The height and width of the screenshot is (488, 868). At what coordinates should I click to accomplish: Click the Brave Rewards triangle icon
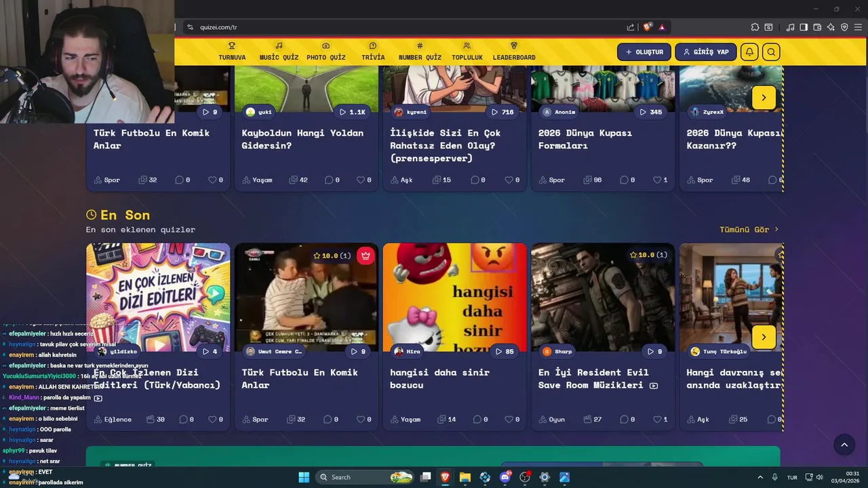click(x=662, y=27)
